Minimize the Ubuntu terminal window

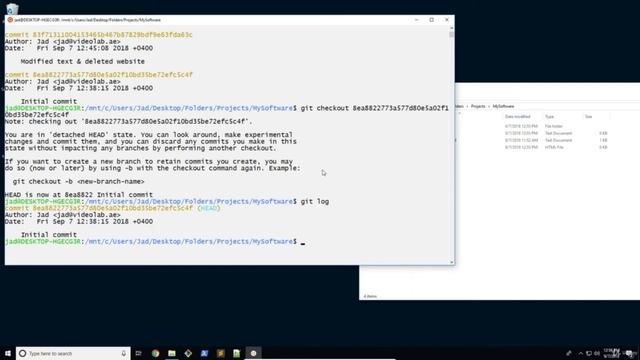416,20
